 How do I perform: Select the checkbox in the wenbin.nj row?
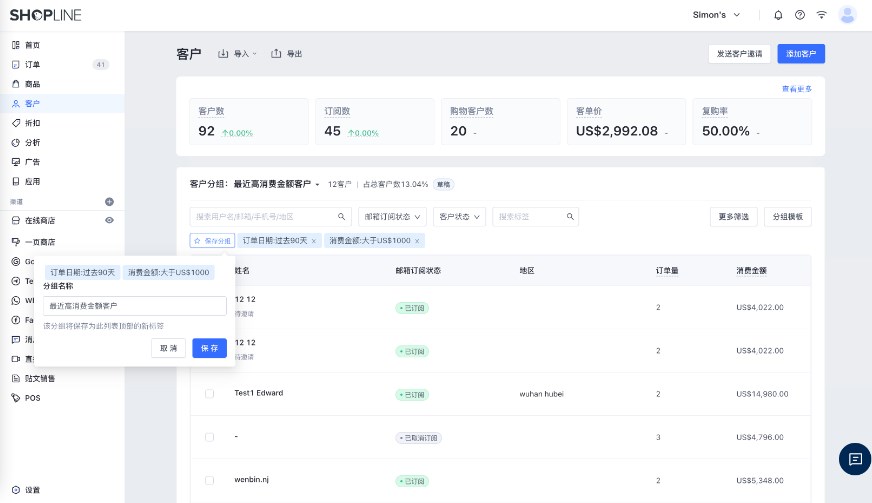[x=209, y=481]
